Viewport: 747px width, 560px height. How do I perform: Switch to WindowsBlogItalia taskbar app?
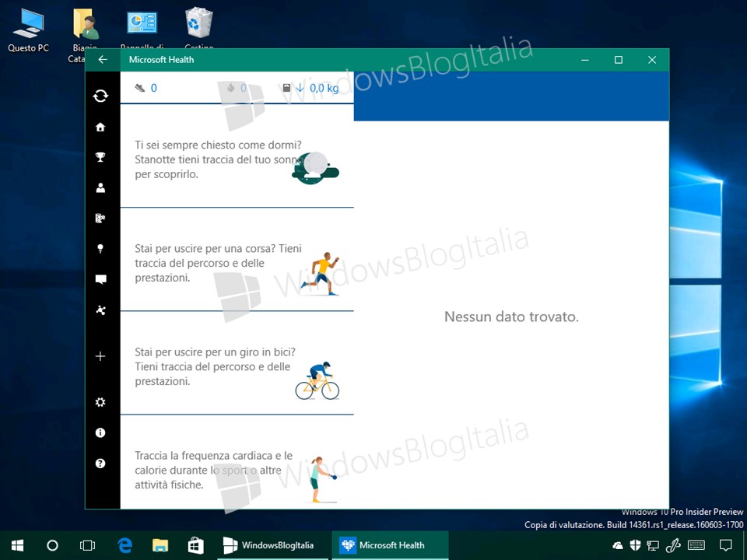(x=272, y=545)
